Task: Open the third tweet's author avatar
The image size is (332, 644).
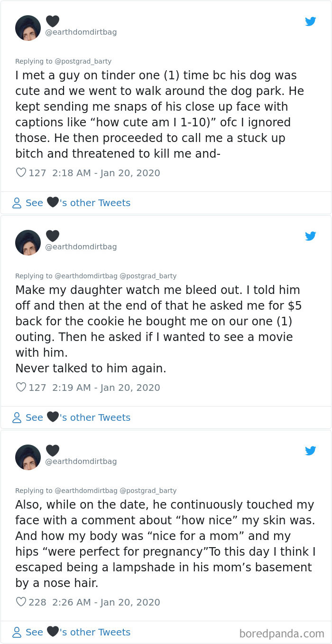Action: (x=28, y=457)
